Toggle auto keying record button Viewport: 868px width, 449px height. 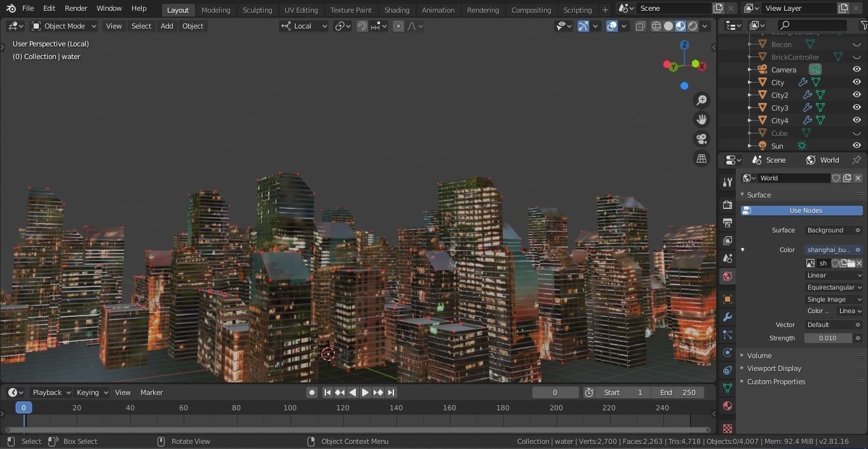[312, 392]
